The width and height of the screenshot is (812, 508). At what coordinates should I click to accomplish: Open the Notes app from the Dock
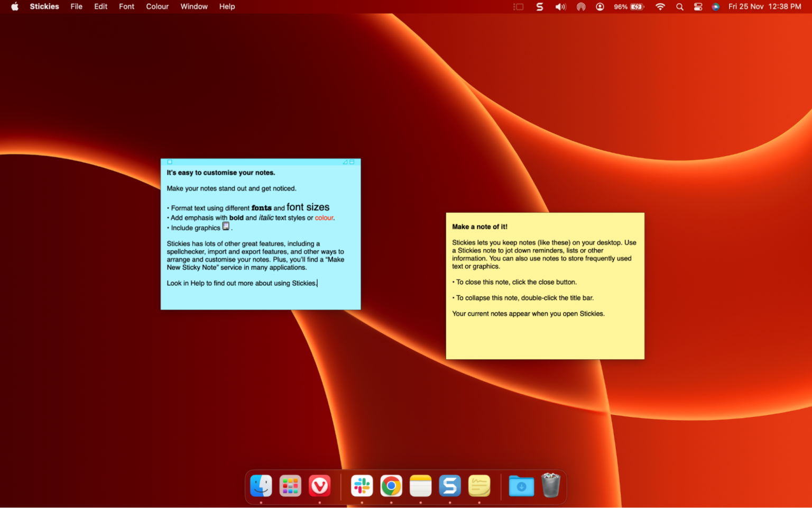coord(420,486)
